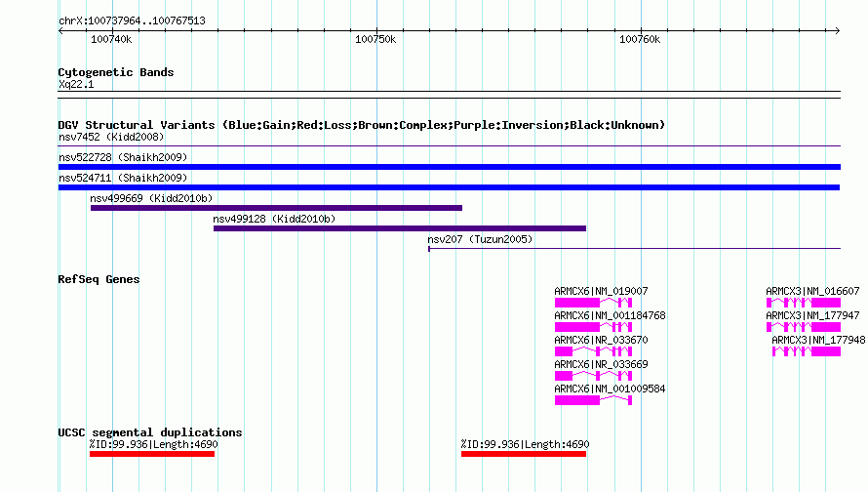Select the nsv524711 blue gain bar
The height and width of the screenshot is (492, 868).
[x=449, y=187]
